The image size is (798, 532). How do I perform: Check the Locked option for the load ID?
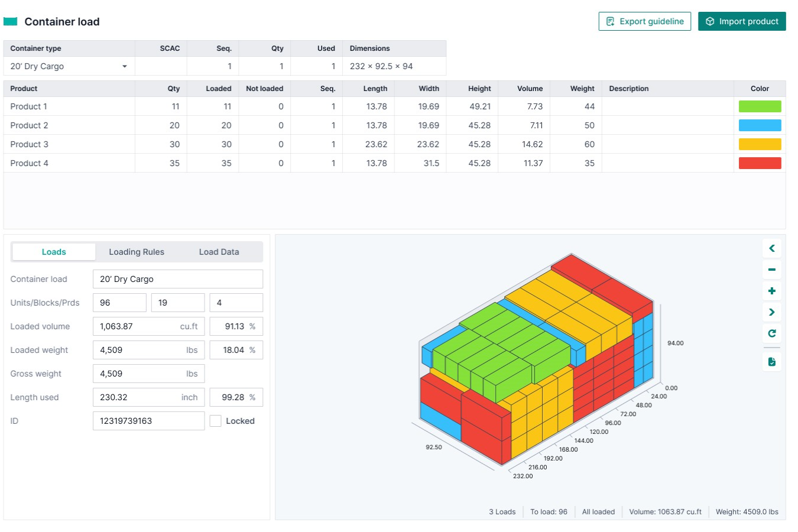tap(216, 420)
